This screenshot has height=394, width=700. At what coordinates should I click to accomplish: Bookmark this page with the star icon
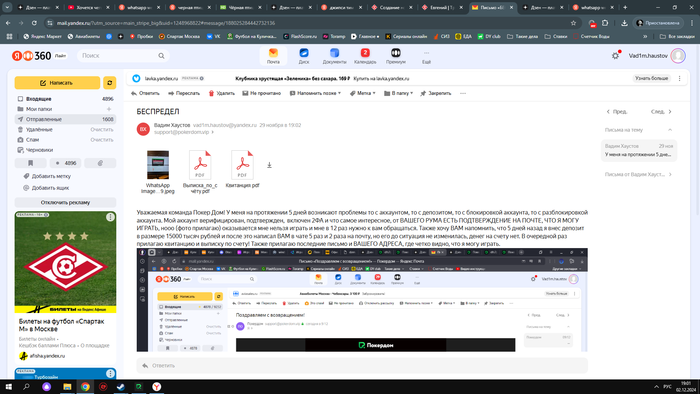tap(573, 23)
